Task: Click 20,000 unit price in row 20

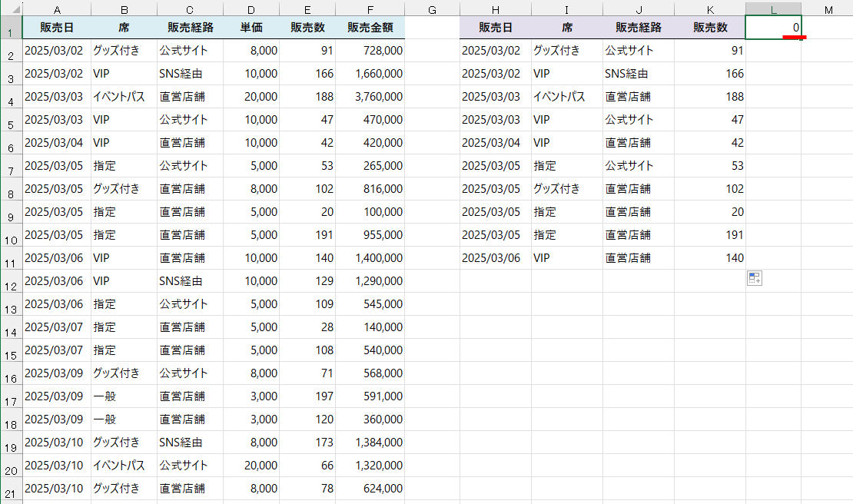Action: pos(251,466)
